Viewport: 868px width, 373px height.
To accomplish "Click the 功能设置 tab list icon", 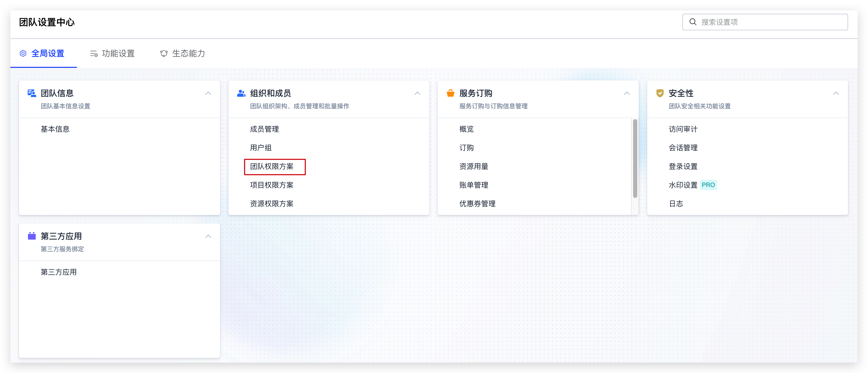I will coord(94,54).
